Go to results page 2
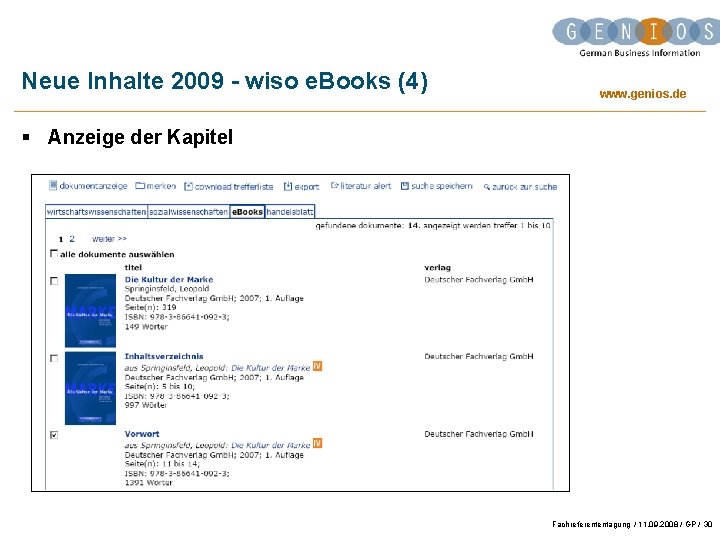This screenshot has width=720, height=540. 72,239
